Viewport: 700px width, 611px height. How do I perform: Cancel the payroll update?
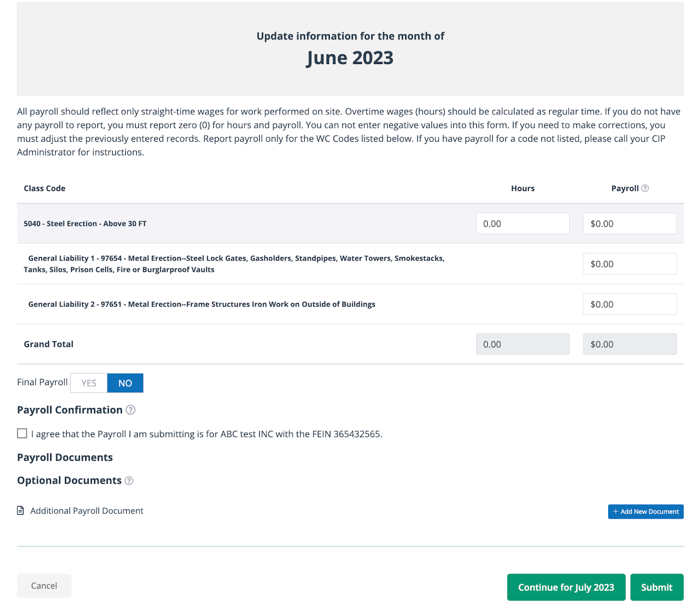44,586
